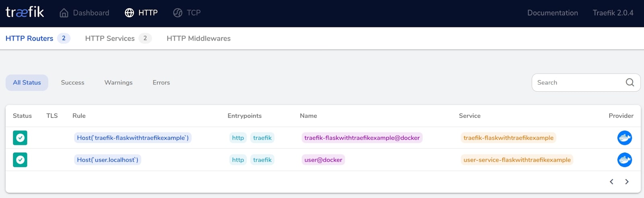Filter routers by Success status
Screen dimensions: 644x198
(72, 82)
